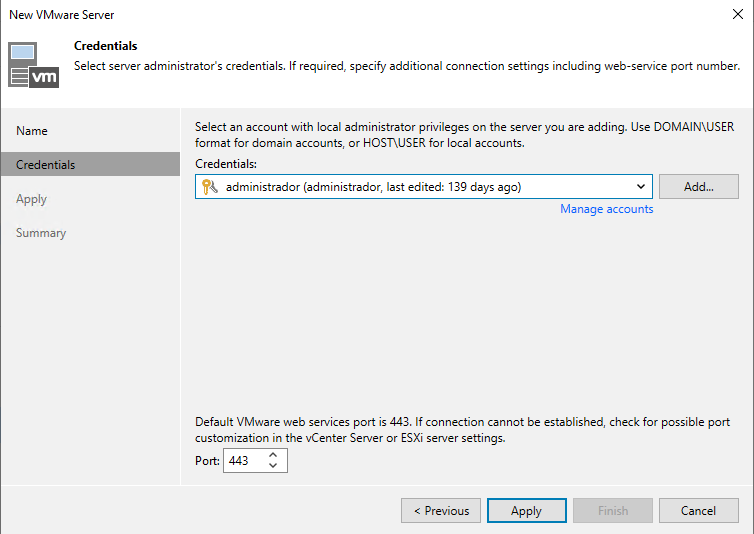Expand the Credentials dropdown arrow
This screenshot has height=534, width=754.
640,187
